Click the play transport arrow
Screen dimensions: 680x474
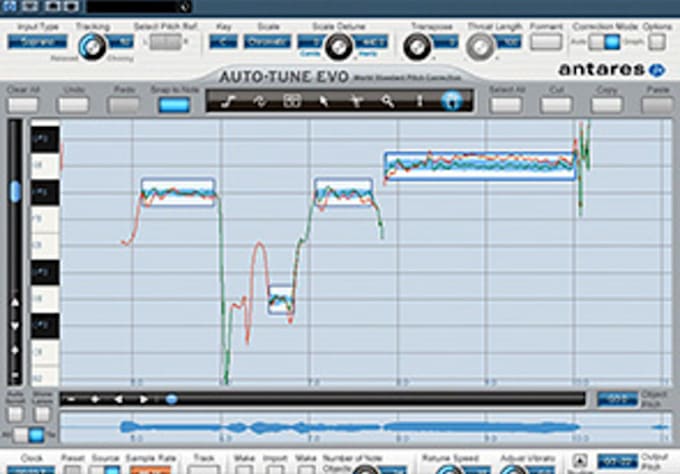[143, 399]
